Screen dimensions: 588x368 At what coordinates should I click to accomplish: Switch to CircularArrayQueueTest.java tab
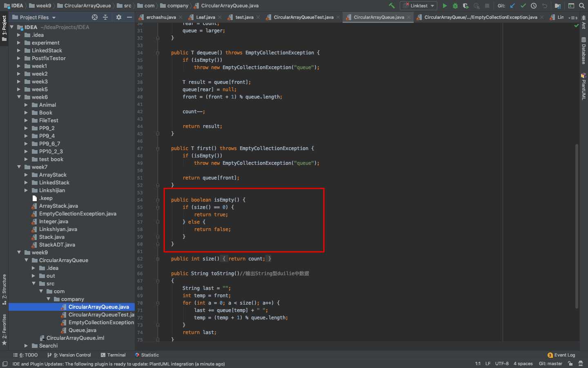pos(303,17)
